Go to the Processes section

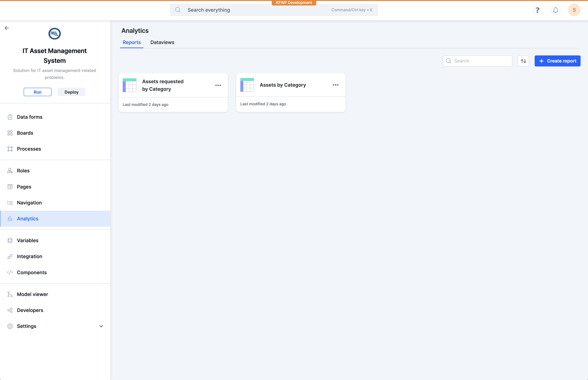coord(55,149)
